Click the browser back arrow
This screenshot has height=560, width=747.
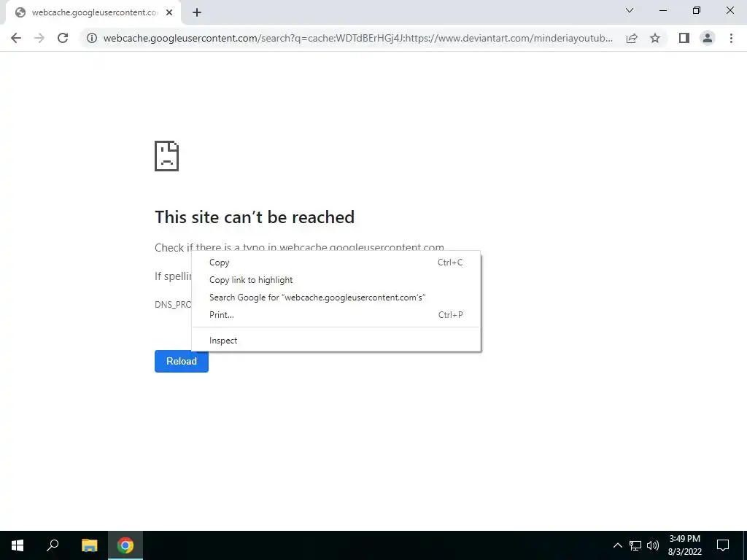pyautogui.click(x=16, y=38)
